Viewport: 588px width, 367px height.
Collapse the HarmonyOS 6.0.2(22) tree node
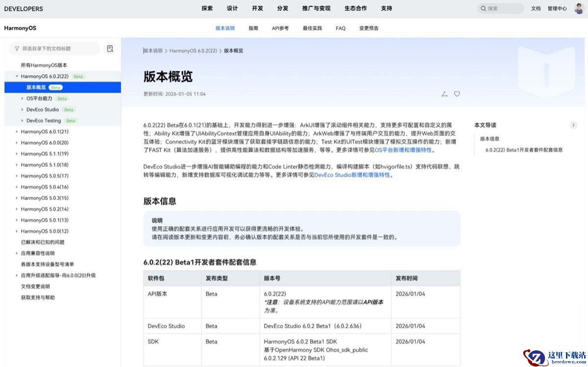pos(17,77)
